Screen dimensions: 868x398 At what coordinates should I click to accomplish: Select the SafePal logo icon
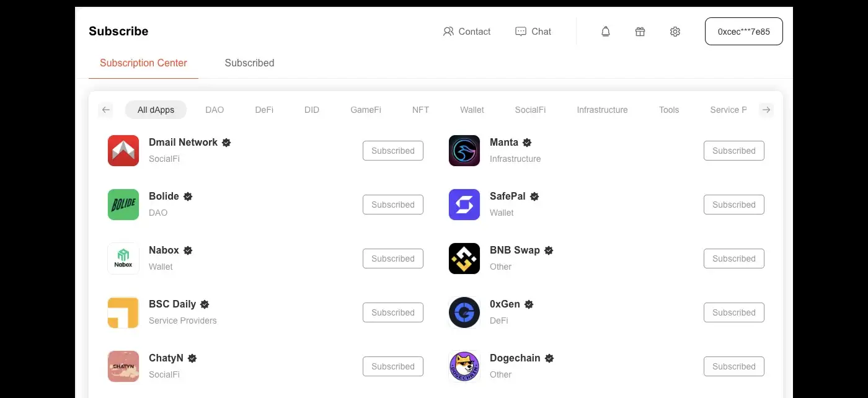tap(464, 205)
